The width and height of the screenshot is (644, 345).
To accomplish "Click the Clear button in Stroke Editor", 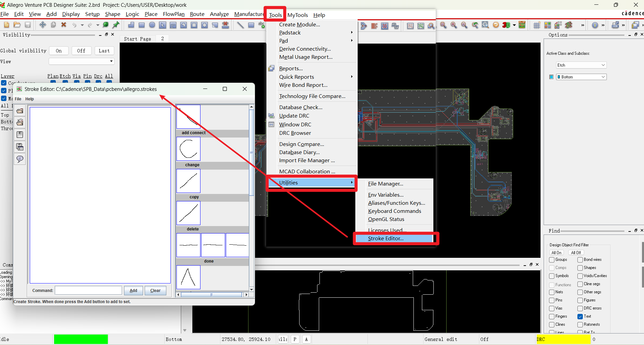I will (x=156, y=291).
